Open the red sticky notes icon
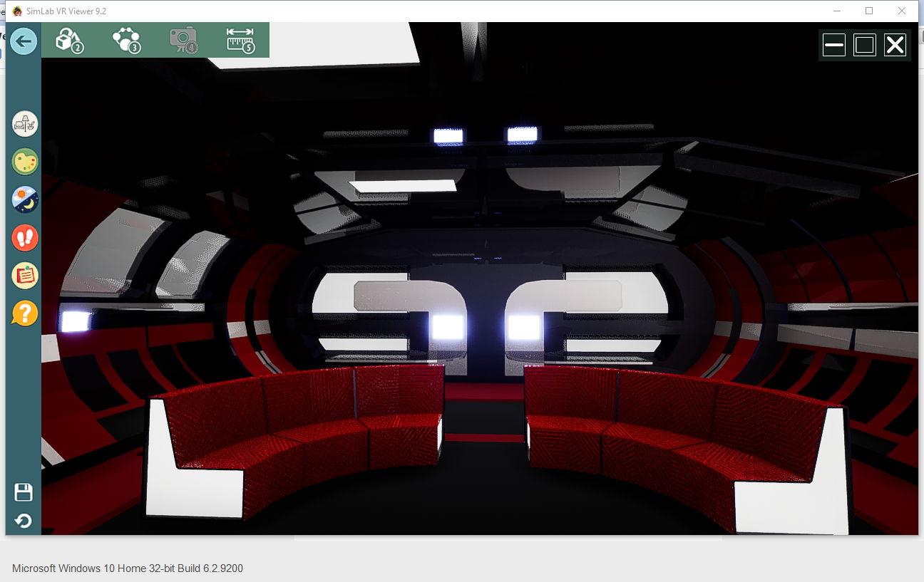The height and width of the screenshot is (582, 924). (25, 276)
